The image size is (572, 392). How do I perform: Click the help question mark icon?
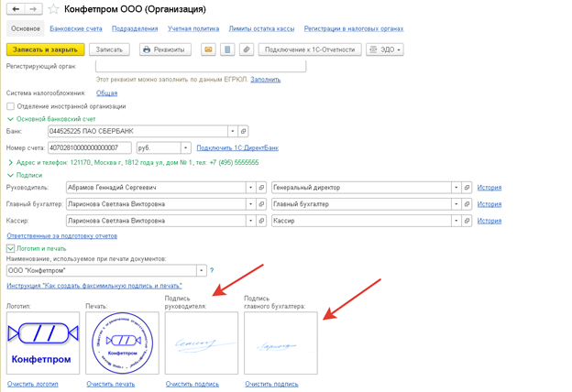tap(212, 271)
